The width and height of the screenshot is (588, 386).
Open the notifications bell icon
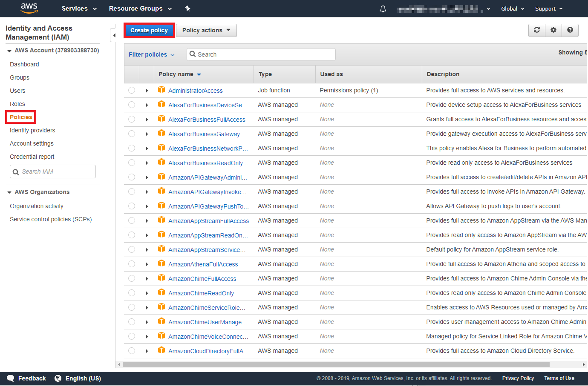click(383, 9)
